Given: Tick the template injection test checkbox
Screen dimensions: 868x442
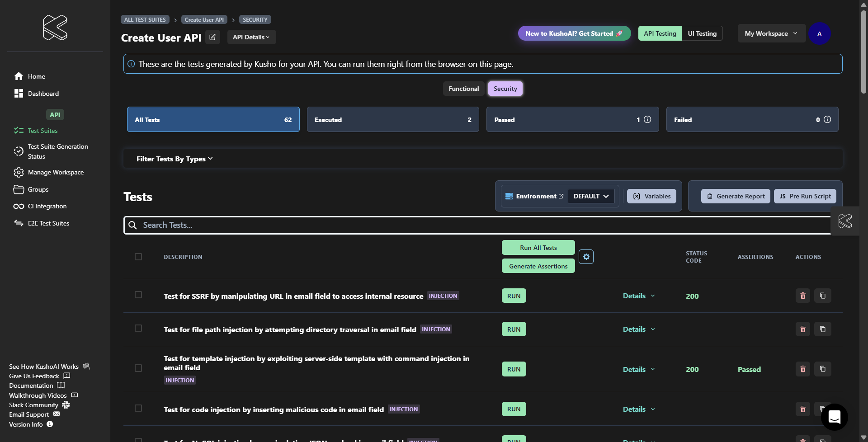Looking at the screenshot, I should click(138, 368).
